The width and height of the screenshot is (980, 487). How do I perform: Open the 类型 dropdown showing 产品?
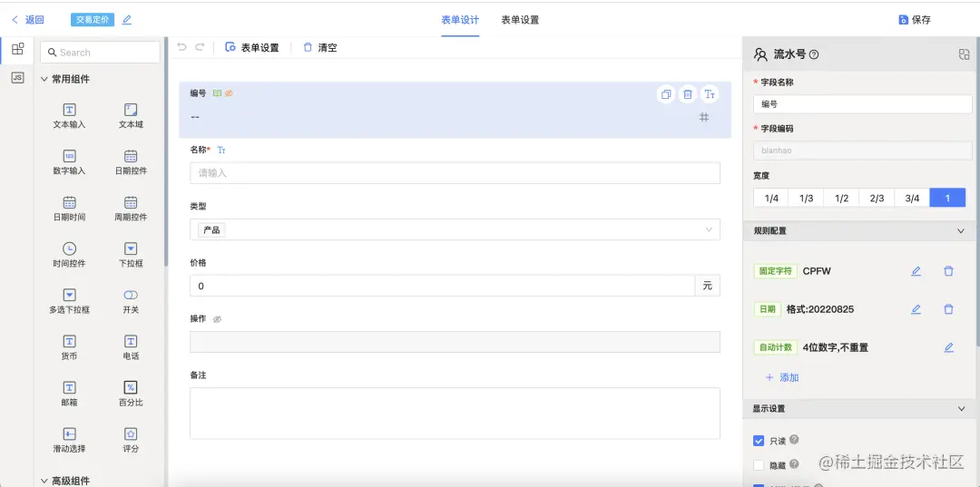point(455,229)
